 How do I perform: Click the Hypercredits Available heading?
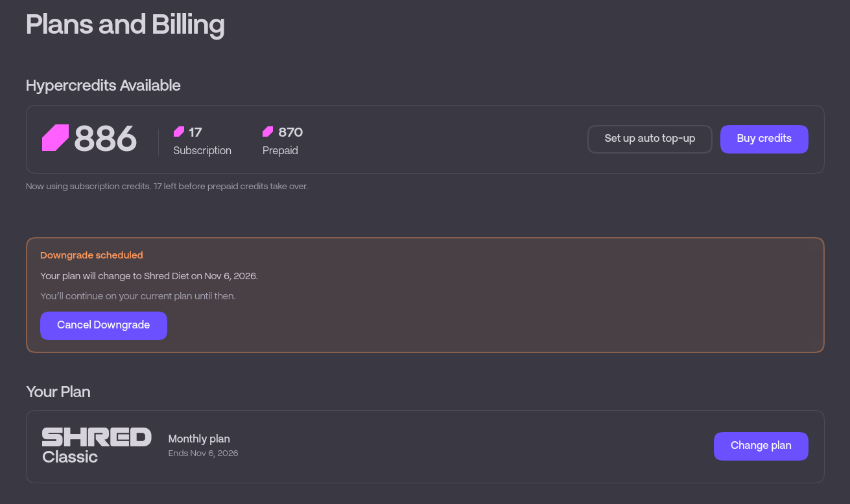point(103,86)
